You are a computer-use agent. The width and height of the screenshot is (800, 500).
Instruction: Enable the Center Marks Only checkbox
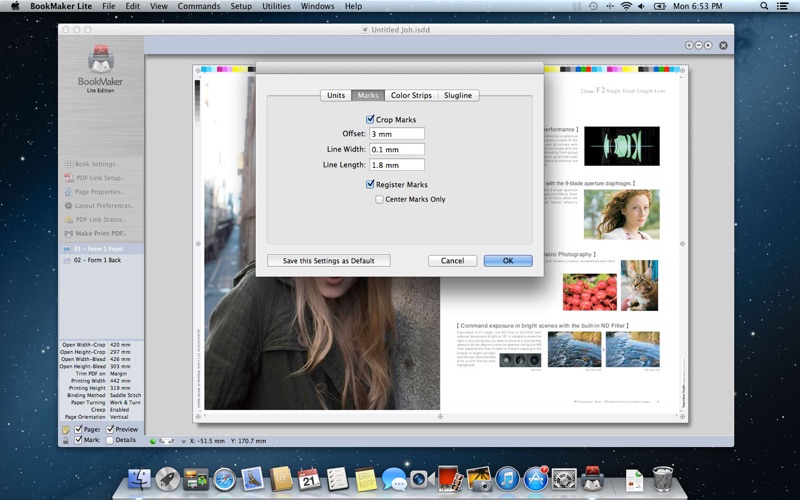[x=380, y=199]
